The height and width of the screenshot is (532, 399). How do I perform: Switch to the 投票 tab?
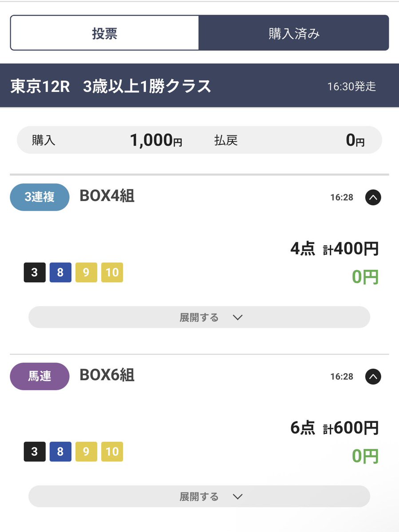104,33
